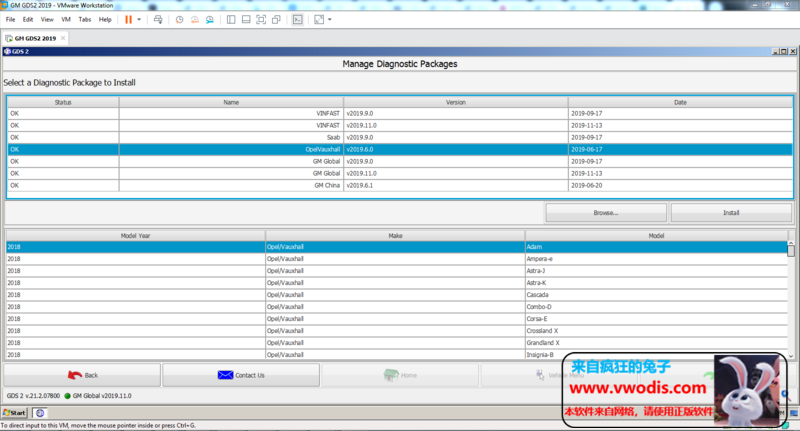Sort packages by Version column header
Screen dimensions: 800x431
(456, 102)
